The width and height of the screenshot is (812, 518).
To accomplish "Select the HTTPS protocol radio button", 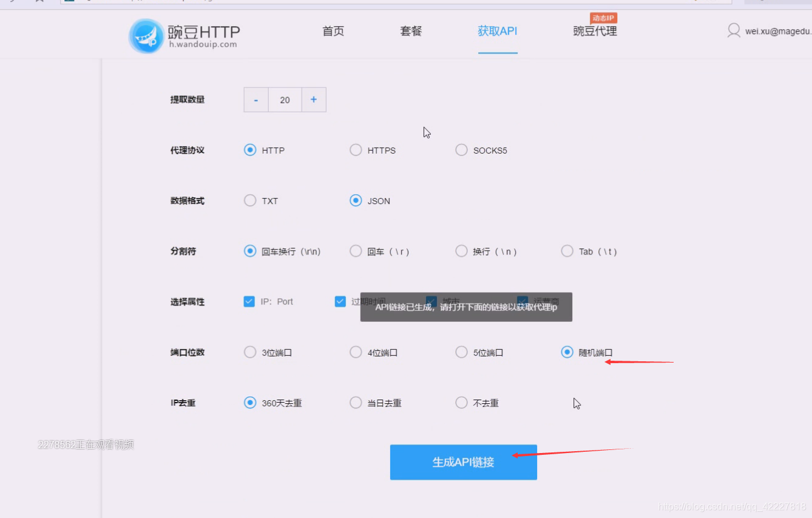I will point(356,150).
